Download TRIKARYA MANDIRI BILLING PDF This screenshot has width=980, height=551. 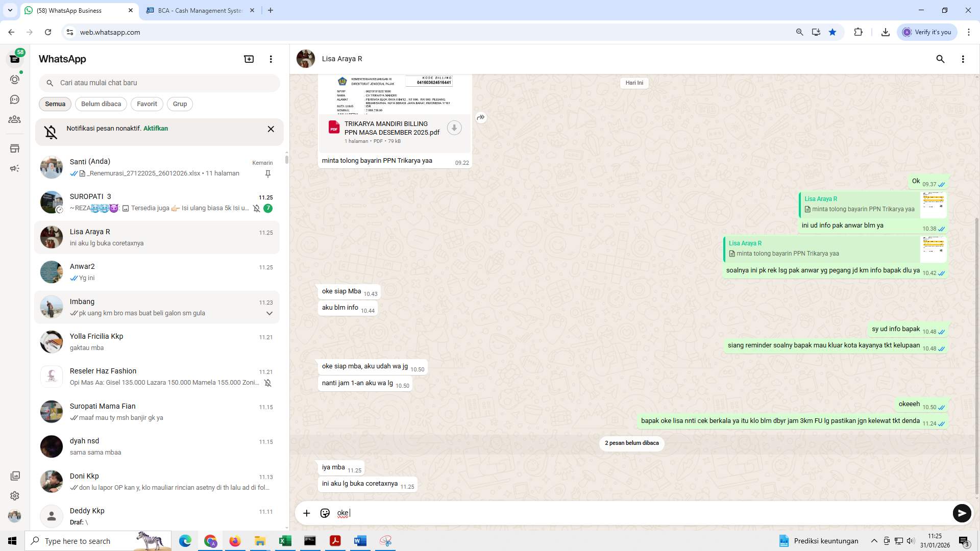454,128
